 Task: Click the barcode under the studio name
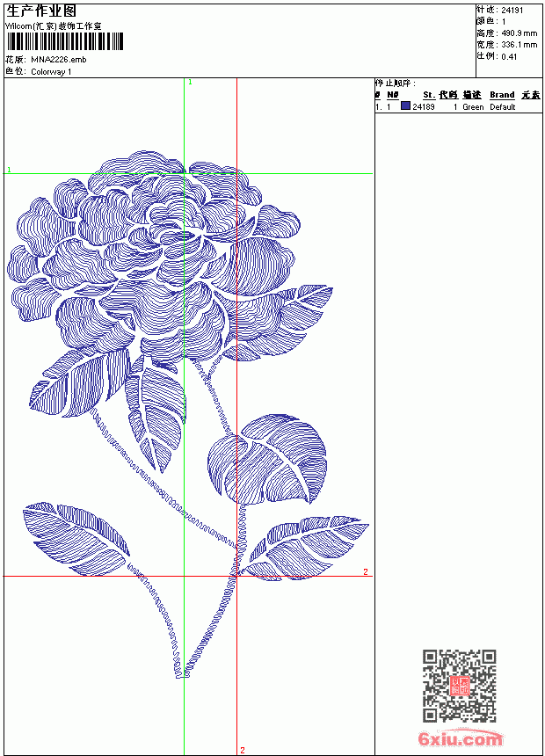[x=65, y=42]
